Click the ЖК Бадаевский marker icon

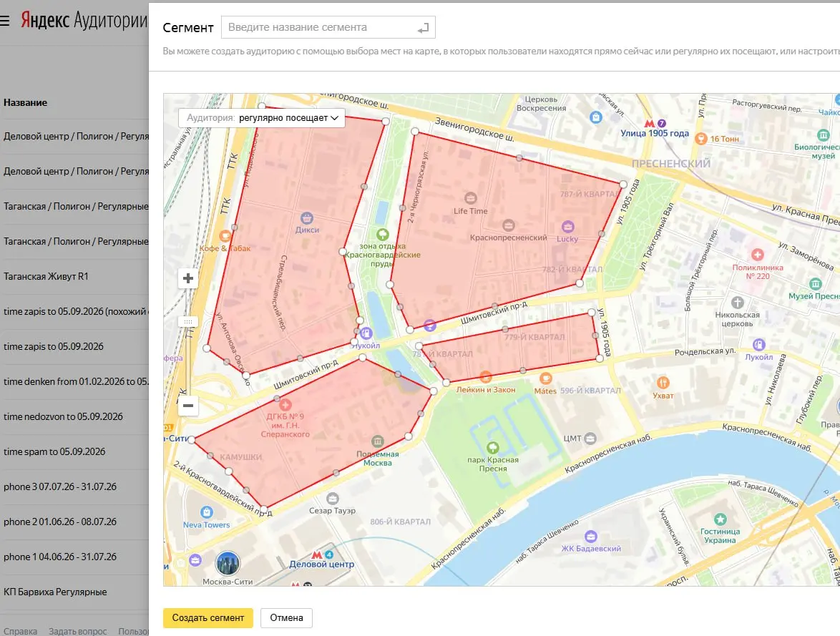[591, 537]
